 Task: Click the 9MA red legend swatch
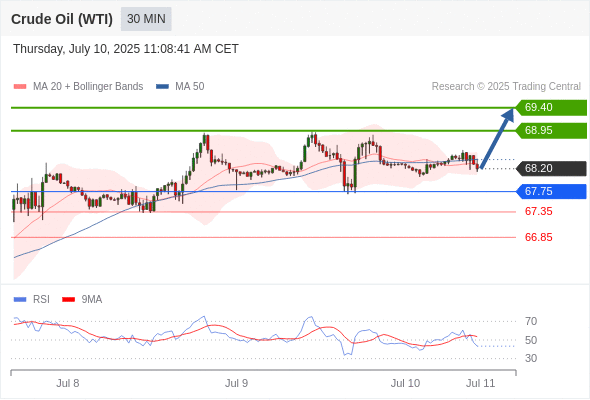pyautogui.click(x=68, y=300)
